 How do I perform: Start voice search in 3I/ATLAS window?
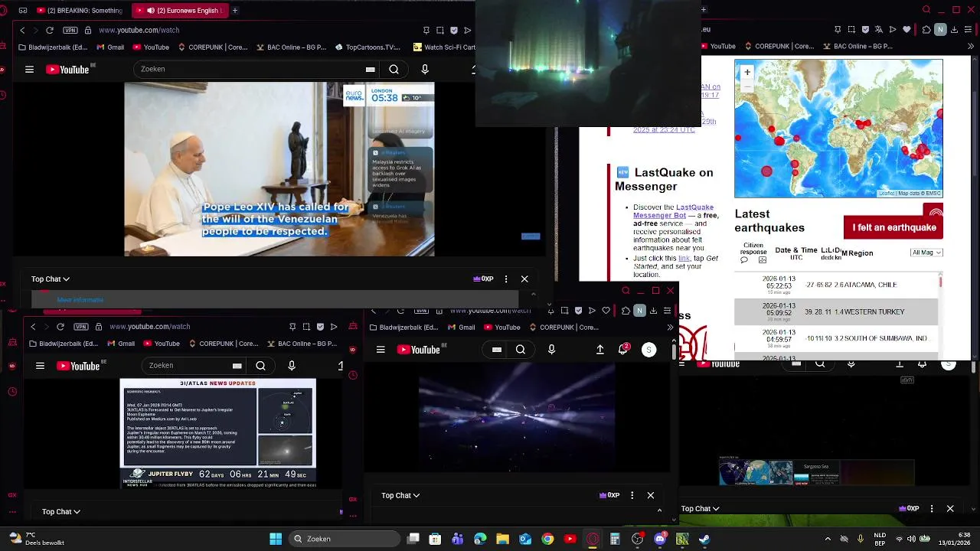(292, 366)
